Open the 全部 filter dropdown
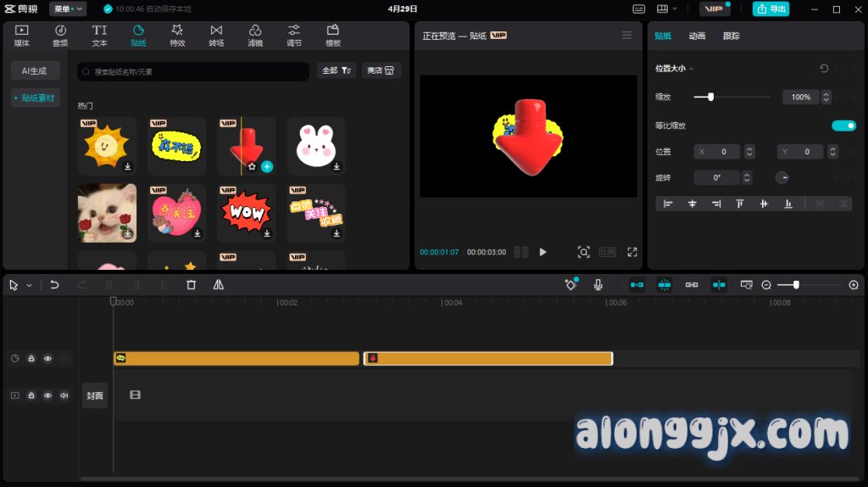 pyautogui.click(x=337, y=71)
